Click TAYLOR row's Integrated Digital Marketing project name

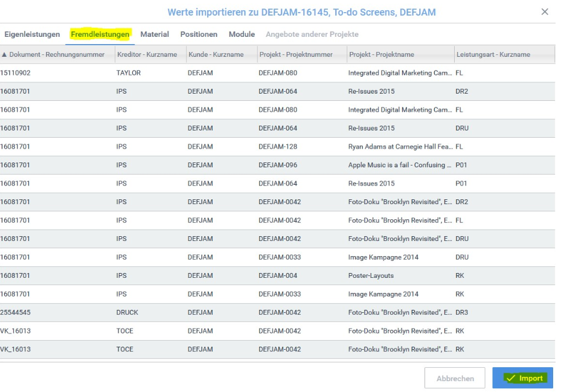pyautogui.click(x=400, y=73)
